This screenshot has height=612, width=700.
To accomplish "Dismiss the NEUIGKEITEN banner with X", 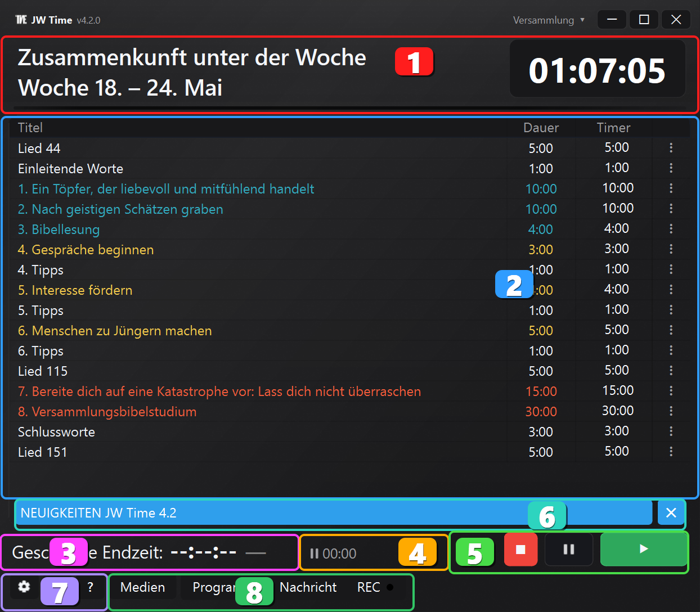I will (x=671, y=512).
